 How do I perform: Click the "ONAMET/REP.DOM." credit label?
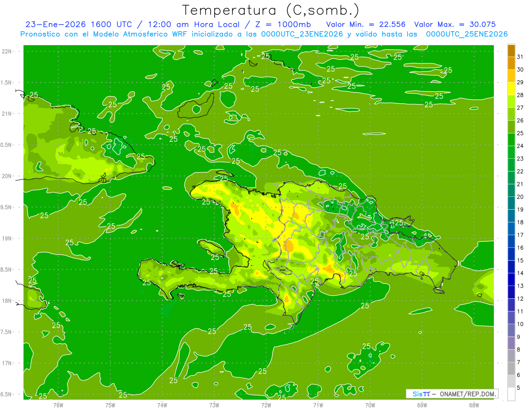click(x=468, y=394)
